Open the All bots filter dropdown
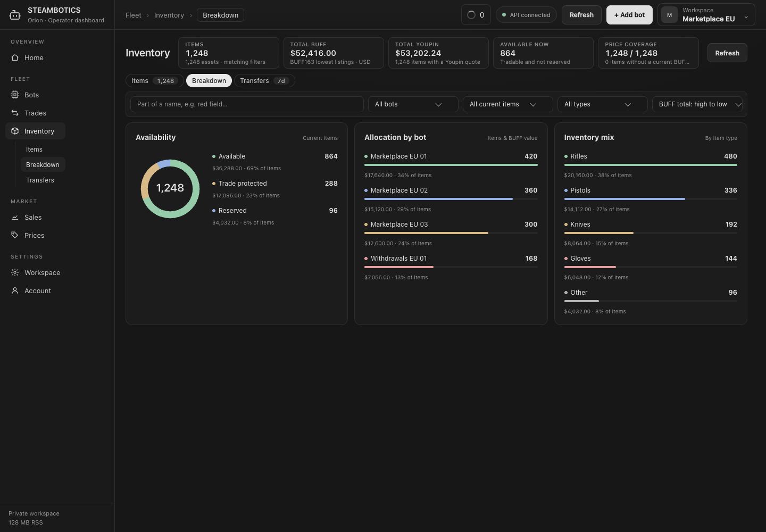 coord(413,104)
